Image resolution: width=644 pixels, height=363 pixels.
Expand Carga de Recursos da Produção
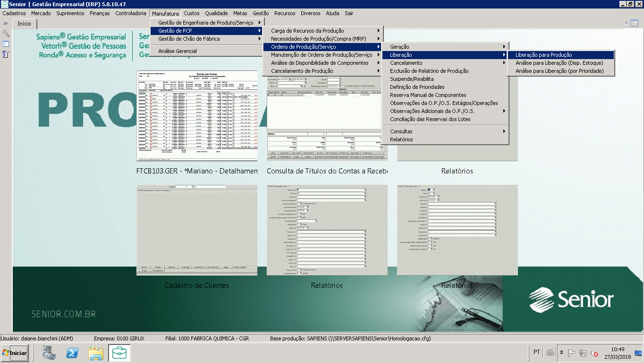coord(322,31)
